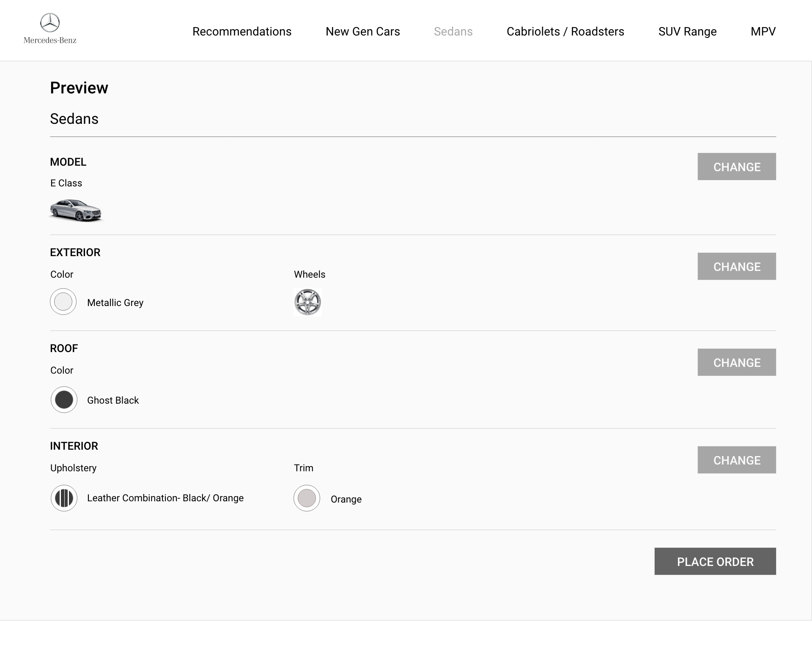The width and height of the screenshot is (812, 664).
Task: Select the Metallic Grey color swatch
Action: pos(63,302)
